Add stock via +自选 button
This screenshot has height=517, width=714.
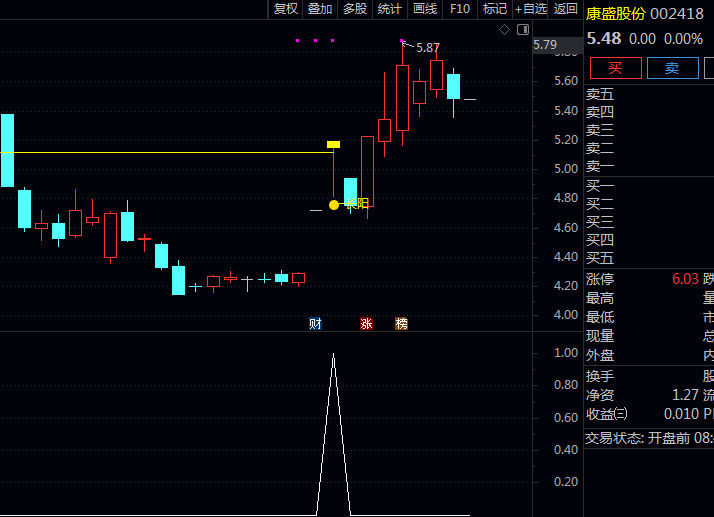point(530,9)
